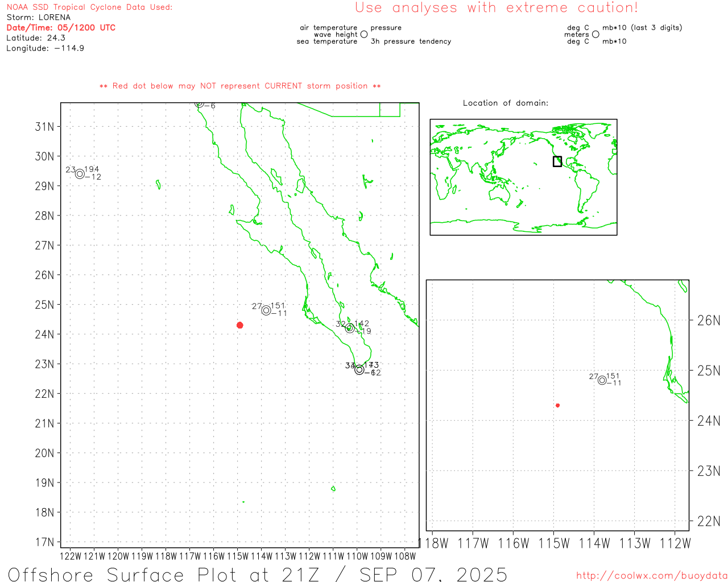Click the legend circle for deg C mb*10
Image resolution: width=728 pixels, height=582 pixels.
[595, 34]
